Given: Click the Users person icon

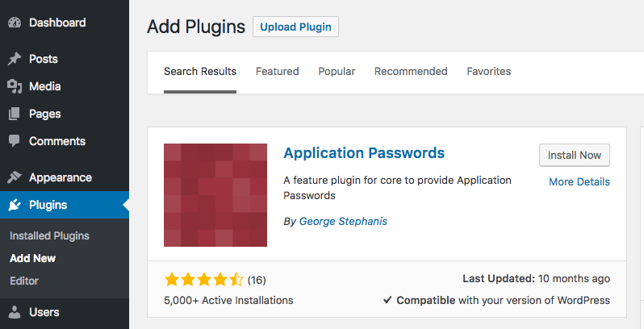Looking at the screenshot, I should click(x=15, y=312).
